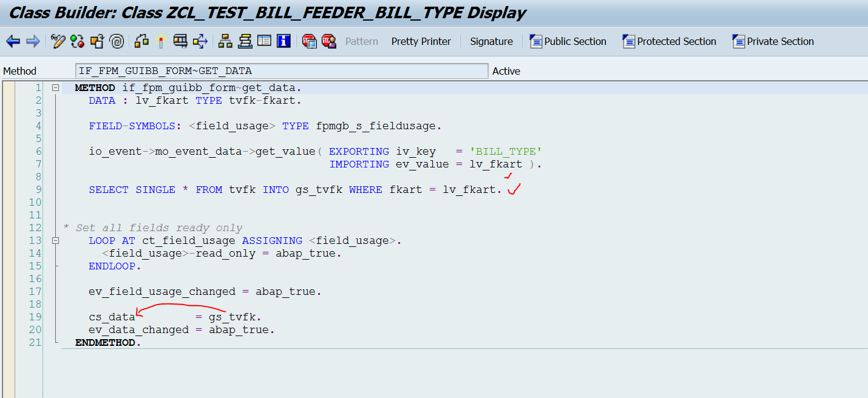868x398 pixels.
Task: Click the Activate/Inactive traffic-light toolbar icon
Action: pos(77,41)
